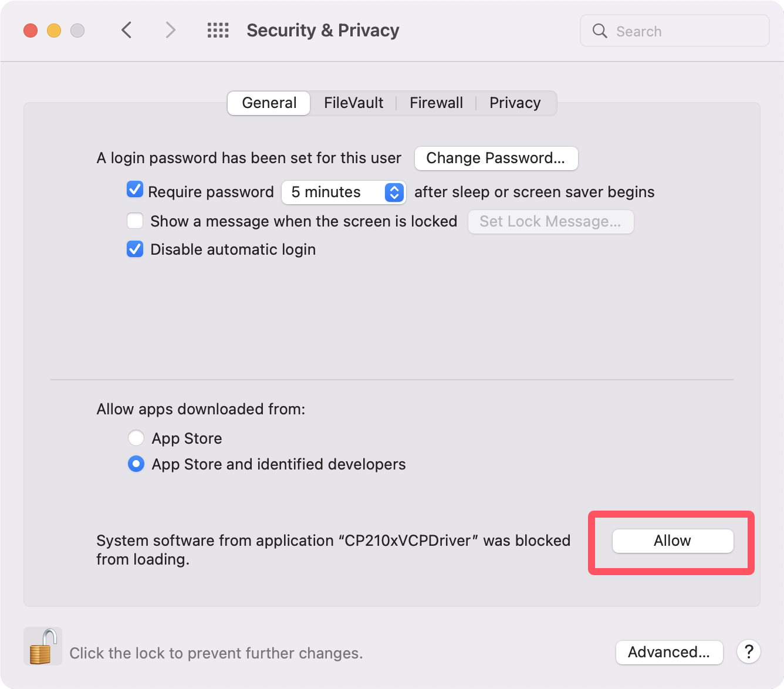This screenshot has height=689, width=784.
Task: Switch to the Firewall tab
Action: point(436,103)
